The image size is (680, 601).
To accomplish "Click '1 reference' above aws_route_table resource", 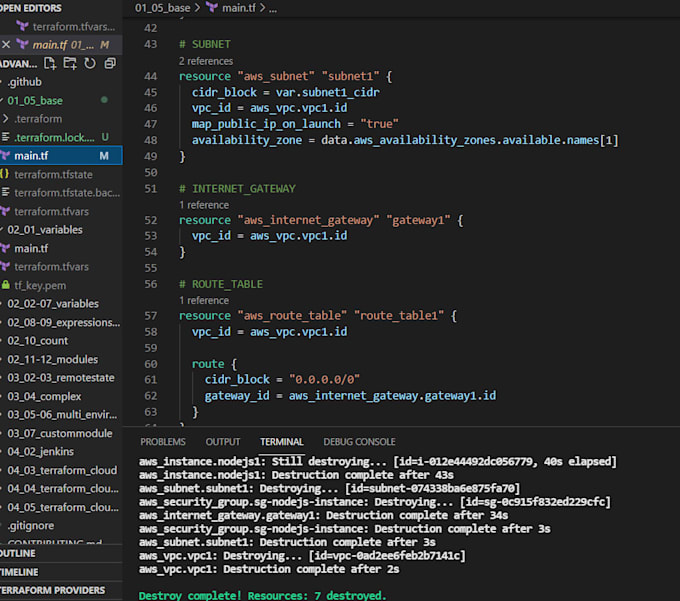I will [204, 300].
